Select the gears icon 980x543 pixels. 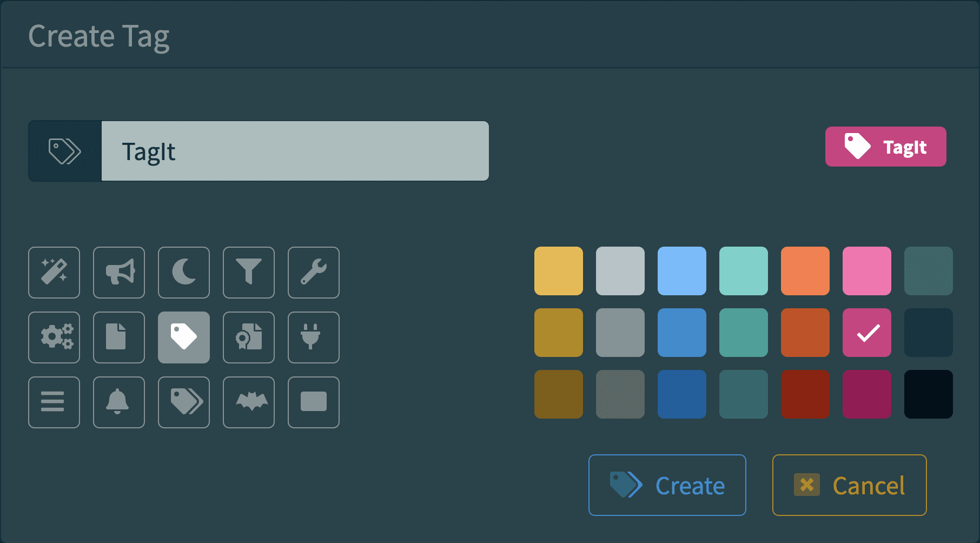pos(54,337)
